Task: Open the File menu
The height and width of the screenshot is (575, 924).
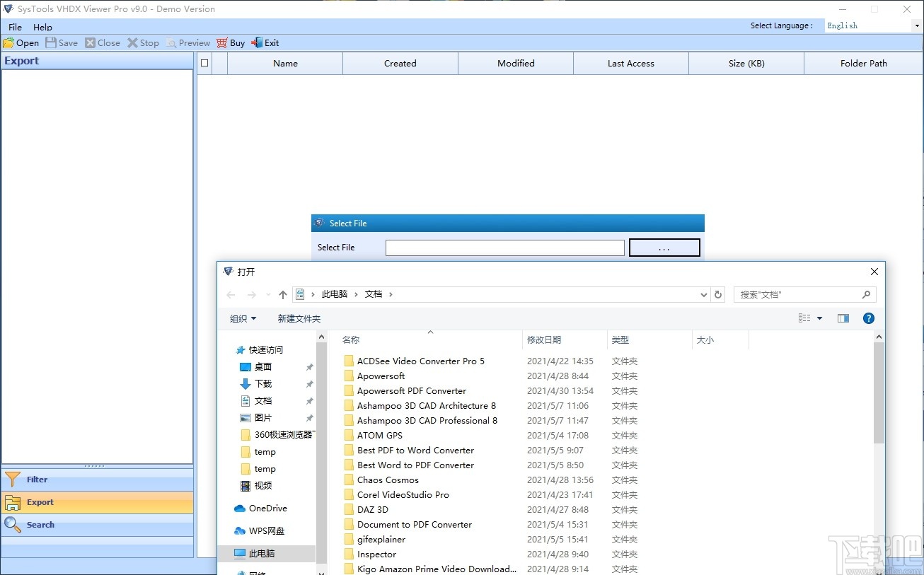Action: tap(14, 27)
